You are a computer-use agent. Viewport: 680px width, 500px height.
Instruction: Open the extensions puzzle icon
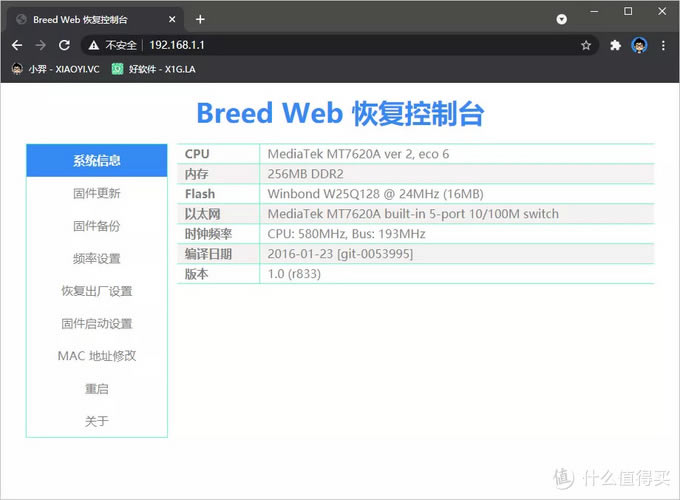click(x=615, y=45)
